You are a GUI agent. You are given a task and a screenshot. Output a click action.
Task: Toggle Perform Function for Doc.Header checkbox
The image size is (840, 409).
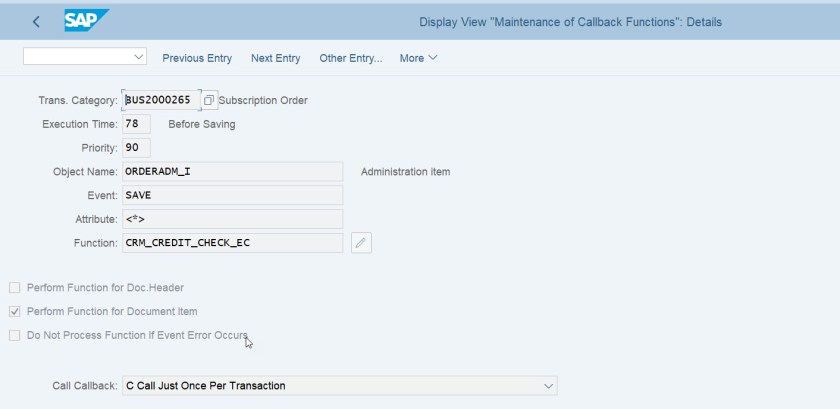(15, 288)
